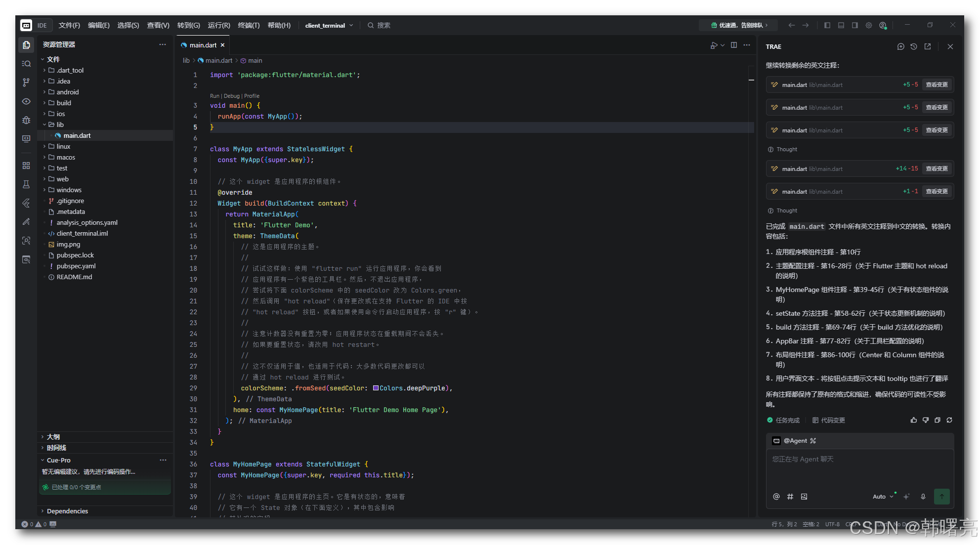The image size is (980, 545).
Task: Toggle the primary side bar layout button
Action: [x=827, y=25]
